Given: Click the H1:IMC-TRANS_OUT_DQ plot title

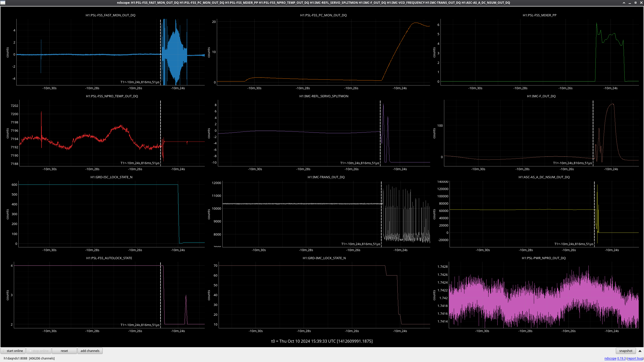Looking at the screenshot, I should pyautogui.click(x=326, y=177).
